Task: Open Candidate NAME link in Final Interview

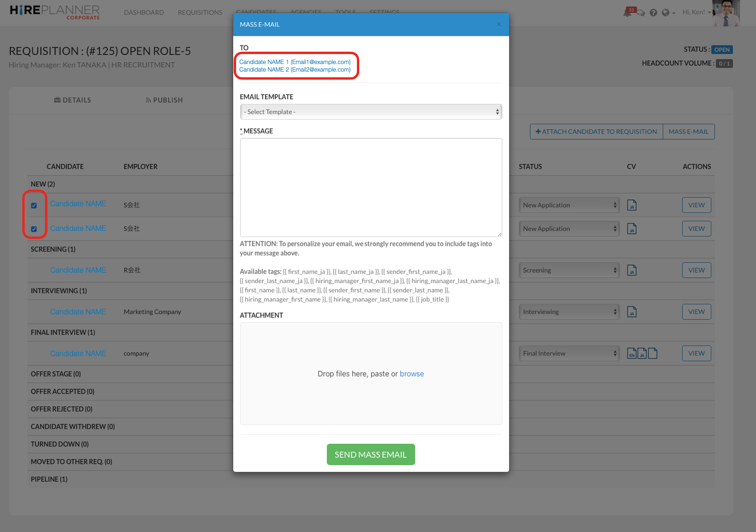Action: pyautogui.click(x=78, y=354)
